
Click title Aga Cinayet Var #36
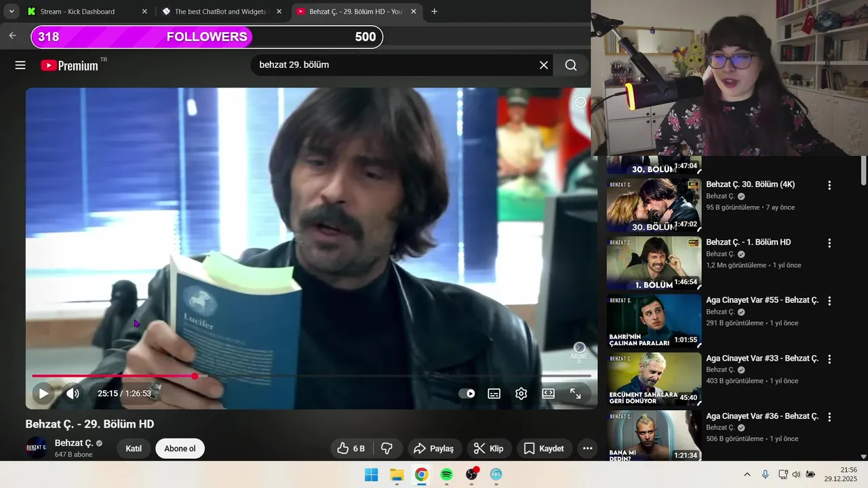pos(762,416)
